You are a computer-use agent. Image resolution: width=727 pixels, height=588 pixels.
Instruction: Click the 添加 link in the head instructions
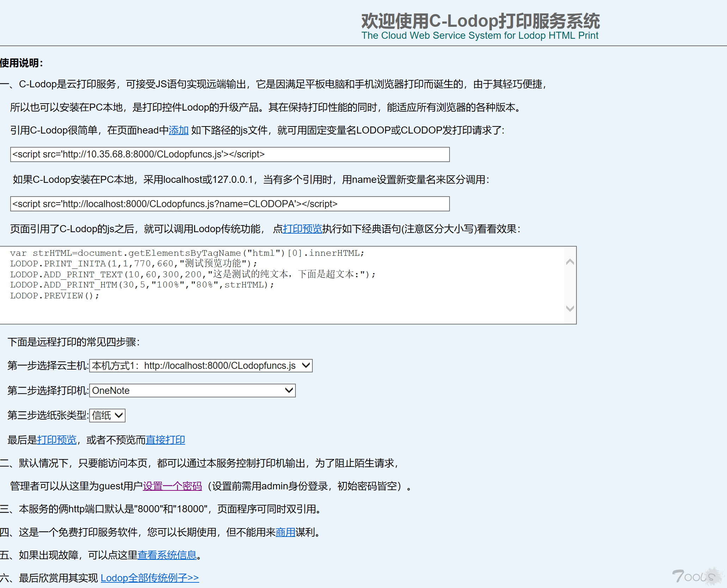pos(179,130)
